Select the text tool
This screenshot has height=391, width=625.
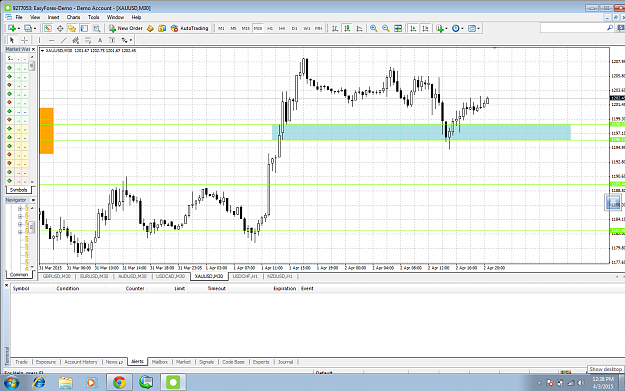(100, 40)
